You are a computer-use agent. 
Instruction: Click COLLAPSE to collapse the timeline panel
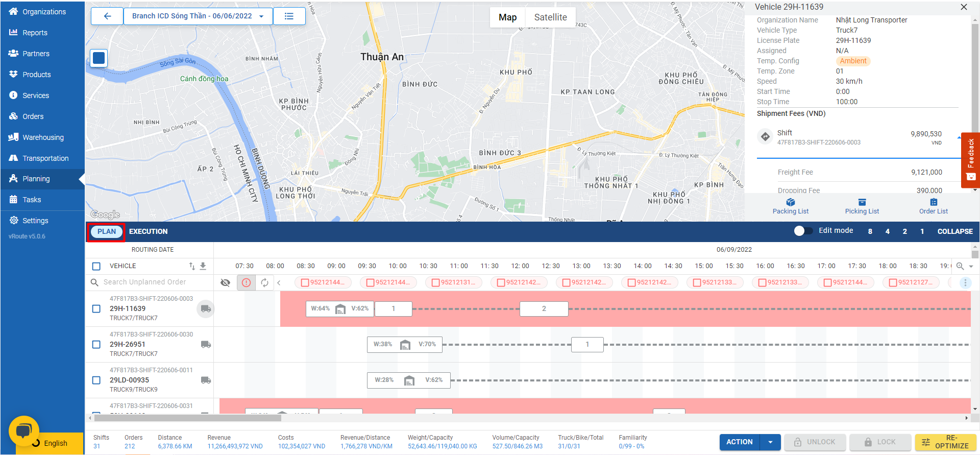point(955,231)
